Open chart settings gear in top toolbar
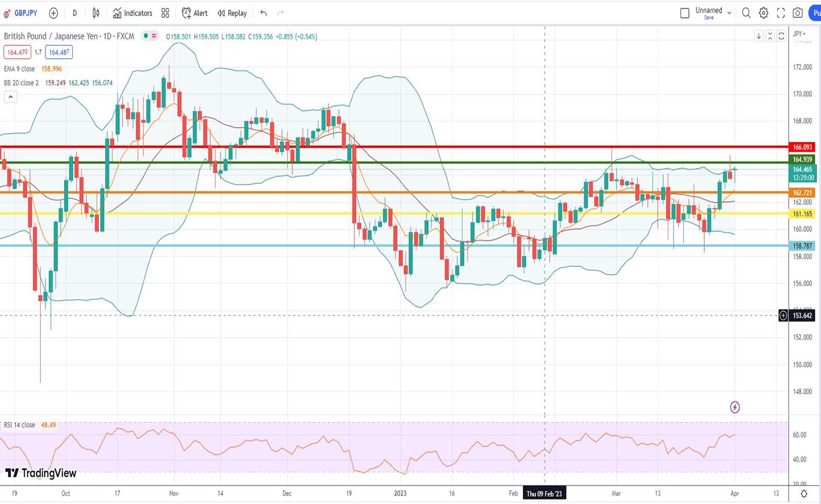Viewport: 821px width, 504px height. coord(763,13)
